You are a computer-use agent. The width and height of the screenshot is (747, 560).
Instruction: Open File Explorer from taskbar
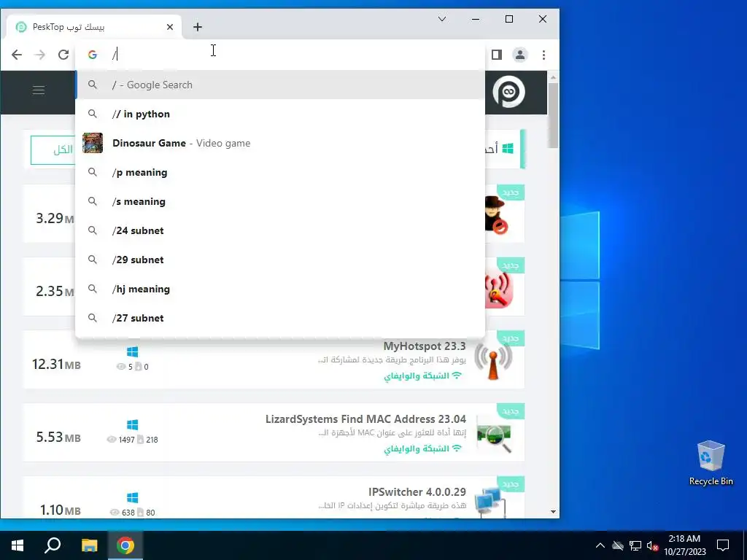[89, 545]
